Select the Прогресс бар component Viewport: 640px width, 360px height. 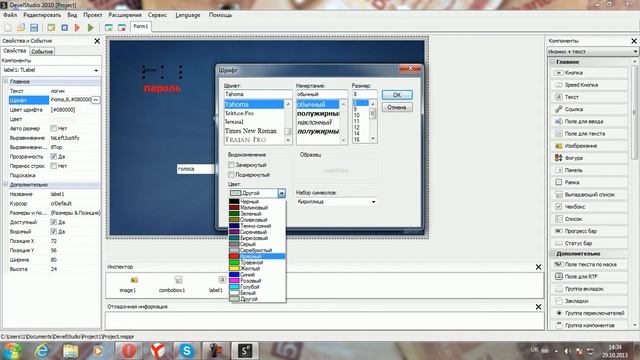pyautogui.click(x=589, y=231)
